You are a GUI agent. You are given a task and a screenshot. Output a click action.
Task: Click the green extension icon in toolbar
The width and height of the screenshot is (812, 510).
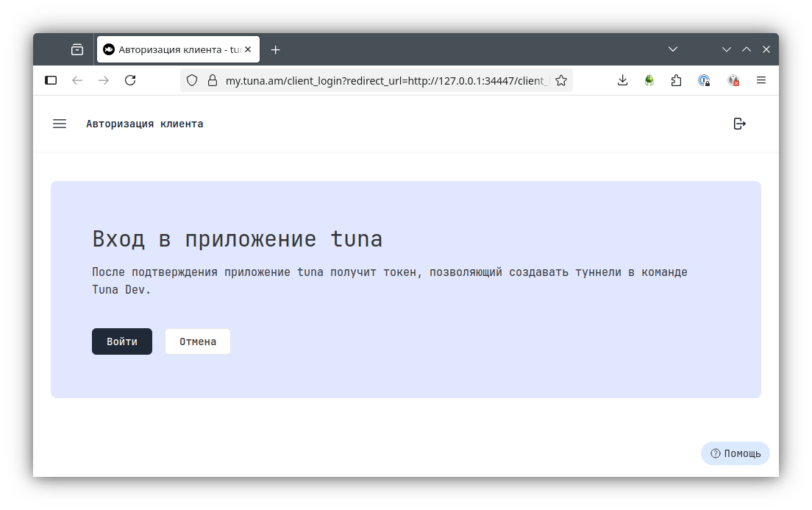[649, 80]
